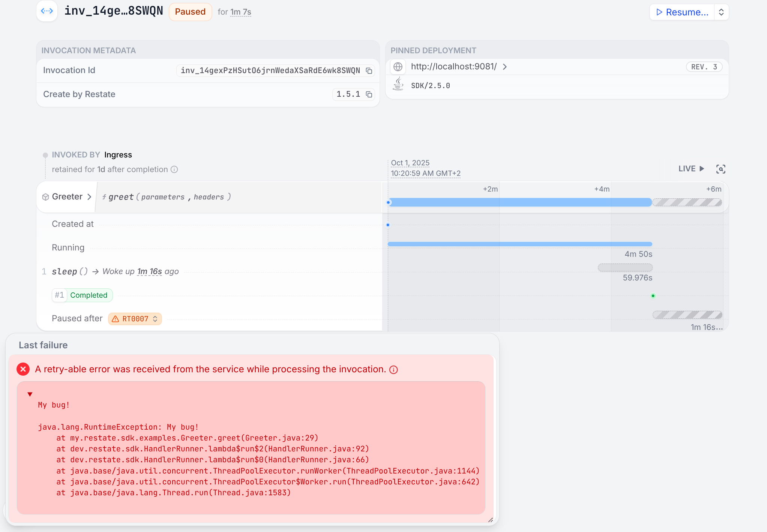
Task: Click the #1 Completed status badge
Action: click(83, 295)
